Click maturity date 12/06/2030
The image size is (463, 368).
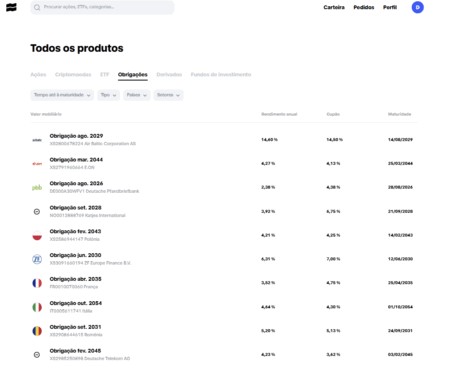(400, 259)
